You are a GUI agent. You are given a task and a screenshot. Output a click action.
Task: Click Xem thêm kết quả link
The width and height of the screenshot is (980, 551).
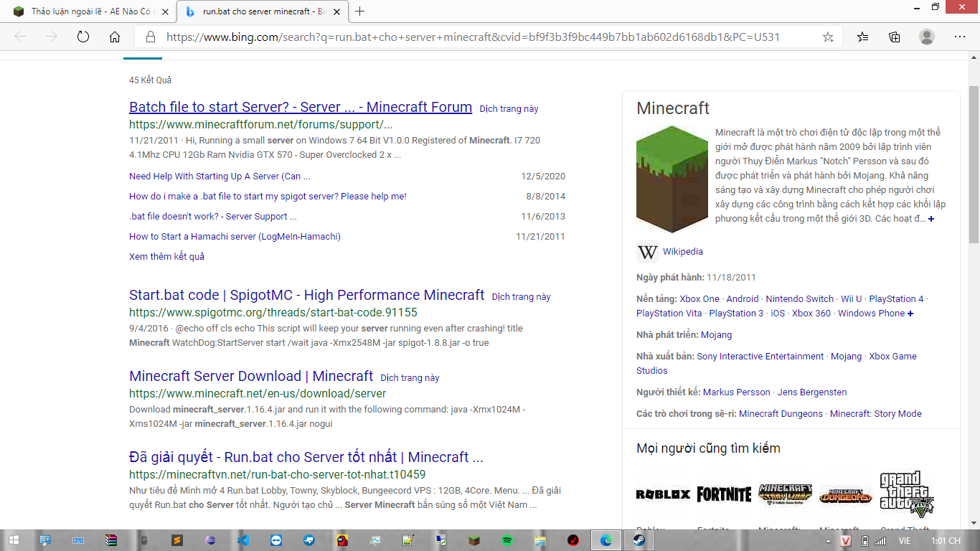click(x=166, y=256)
